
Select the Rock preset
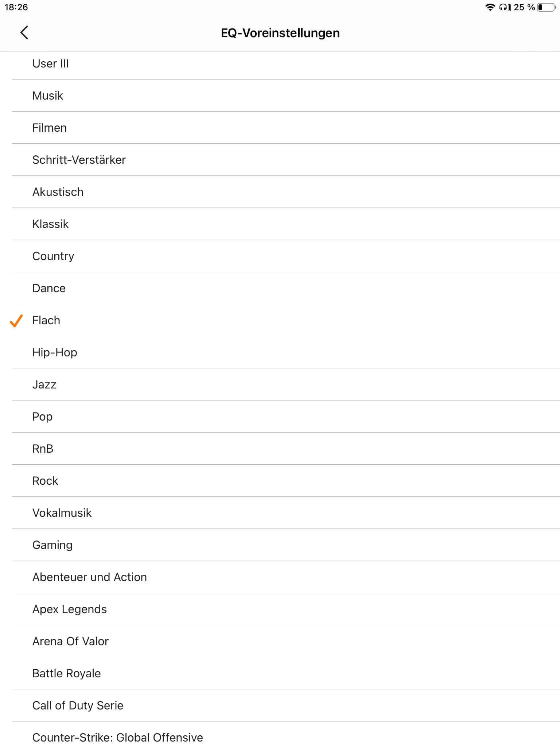45,481
